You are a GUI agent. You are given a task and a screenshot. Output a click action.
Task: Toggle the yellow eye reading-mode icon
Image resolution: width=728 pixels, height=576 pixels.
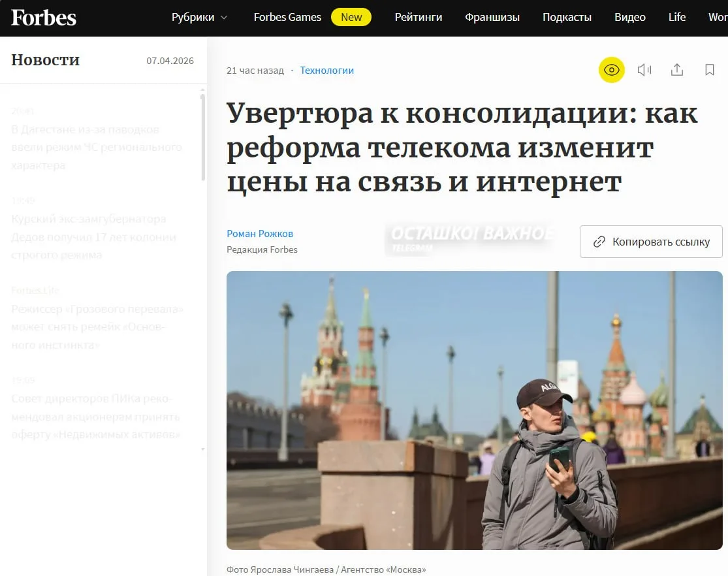[612, 70]
